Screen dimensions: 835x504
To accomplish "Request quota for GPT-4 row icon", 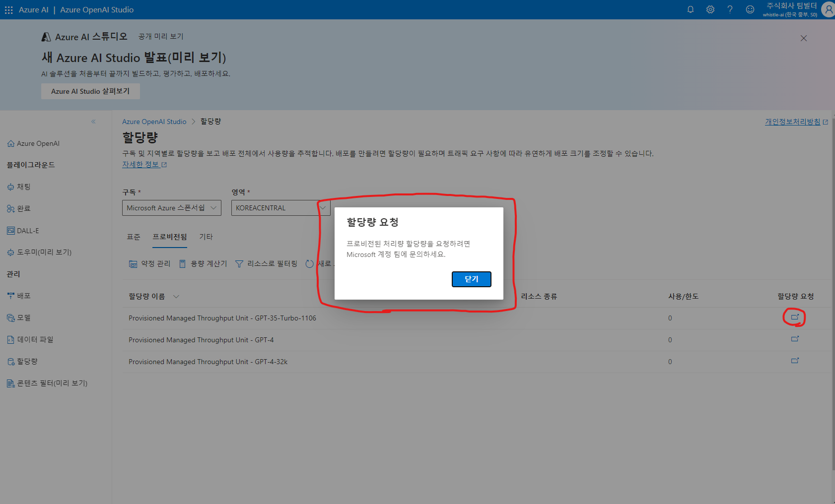I will (x=795, y=339).
